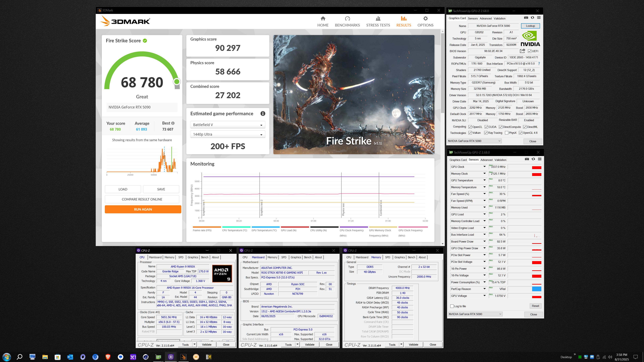Enable the Log to file checkbox

pos(452,306)
